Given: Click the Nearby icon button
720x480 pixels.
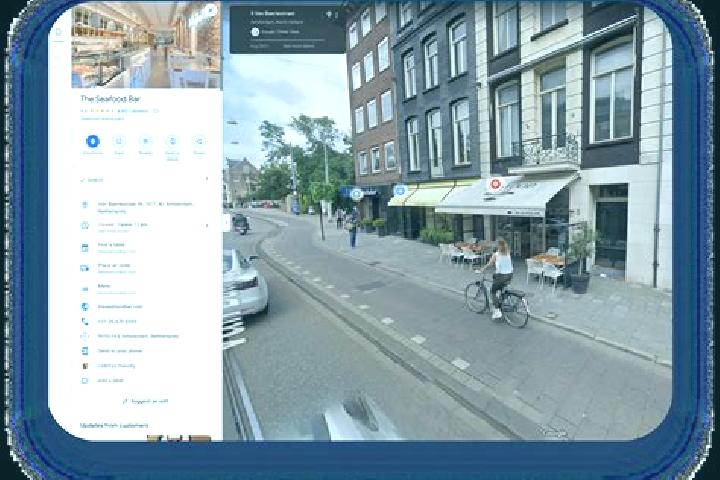Looking at the screenshot, I should point(146,141).
